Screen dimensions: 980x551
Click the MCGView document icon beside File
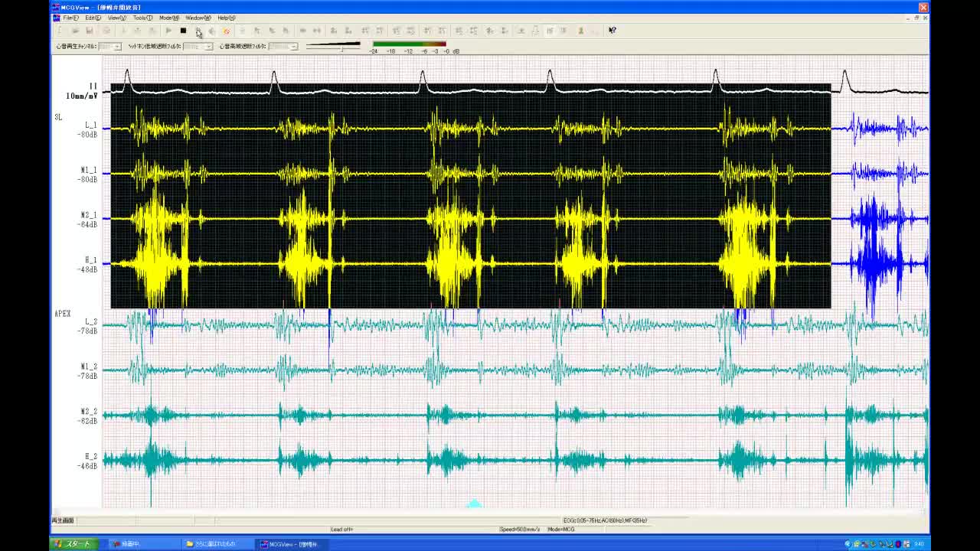56,18
